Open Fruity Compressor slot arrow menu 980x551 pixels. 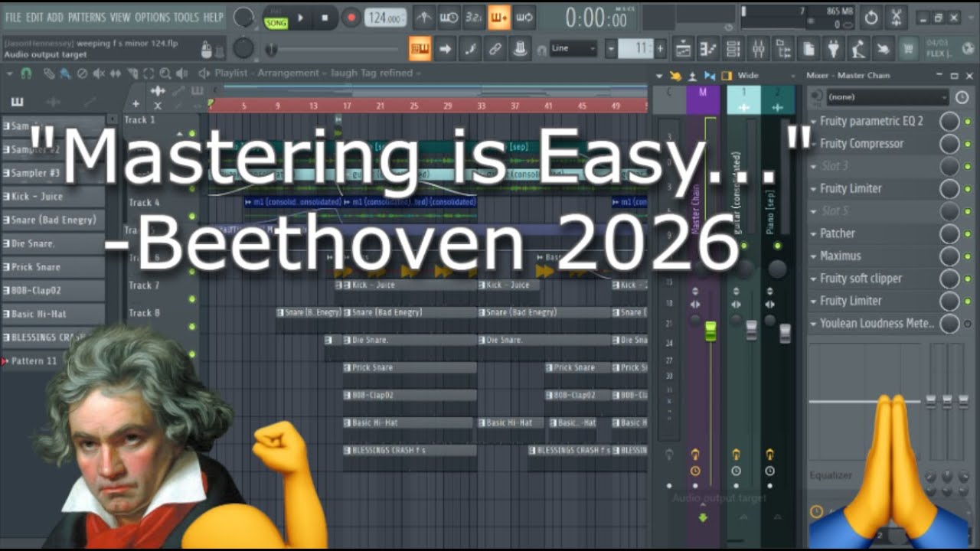coord(813,144)
